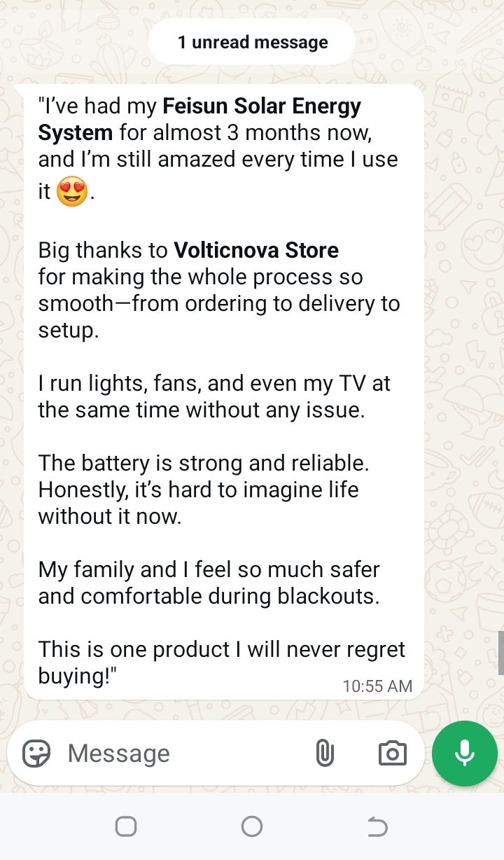Tap the "1 unread message" banner
The height and width of the screenshot is (860, 504).
coord(252,43)
